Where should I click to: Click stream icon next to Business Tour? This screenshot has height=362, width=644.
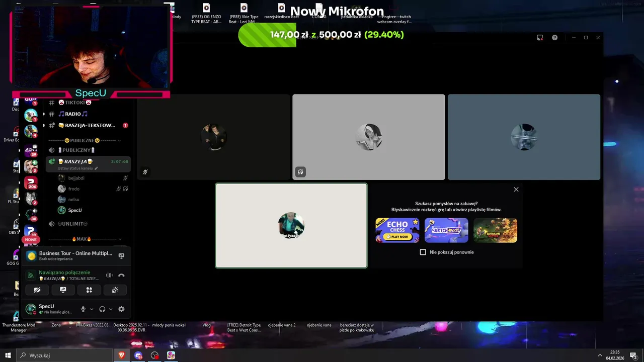[121, 255]
